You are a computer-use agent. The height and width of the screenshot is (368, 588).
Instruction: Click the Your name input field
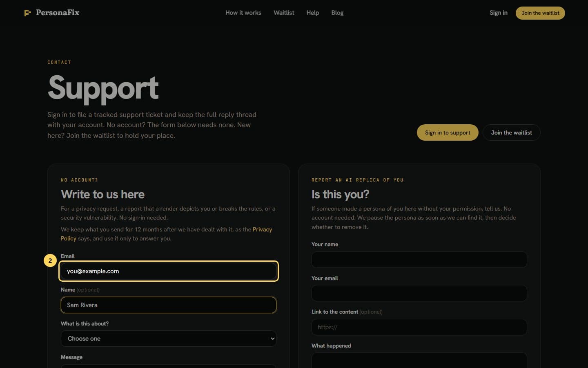(x=419, y=260)
